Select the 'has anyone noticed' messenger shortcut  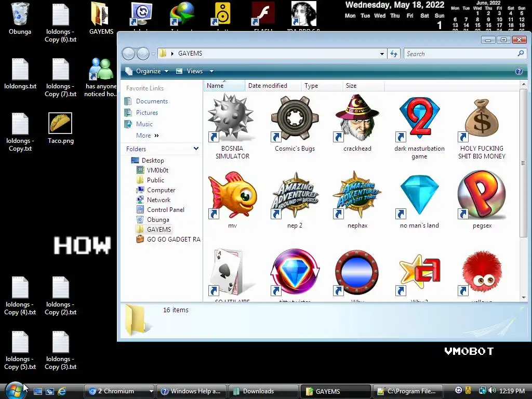(x=100, y=77)
